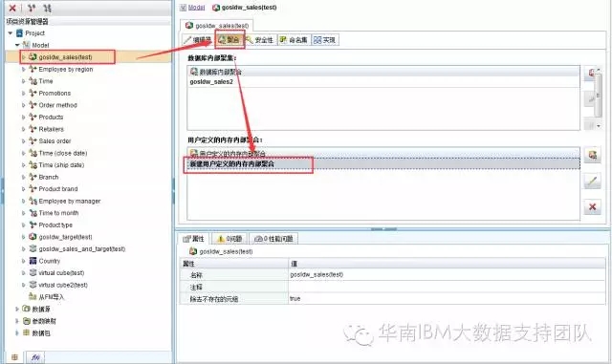Viewport: 612px width, 364px height.
Task: Click the virtual cube(test) icon
Action: [x=33, y=272]
